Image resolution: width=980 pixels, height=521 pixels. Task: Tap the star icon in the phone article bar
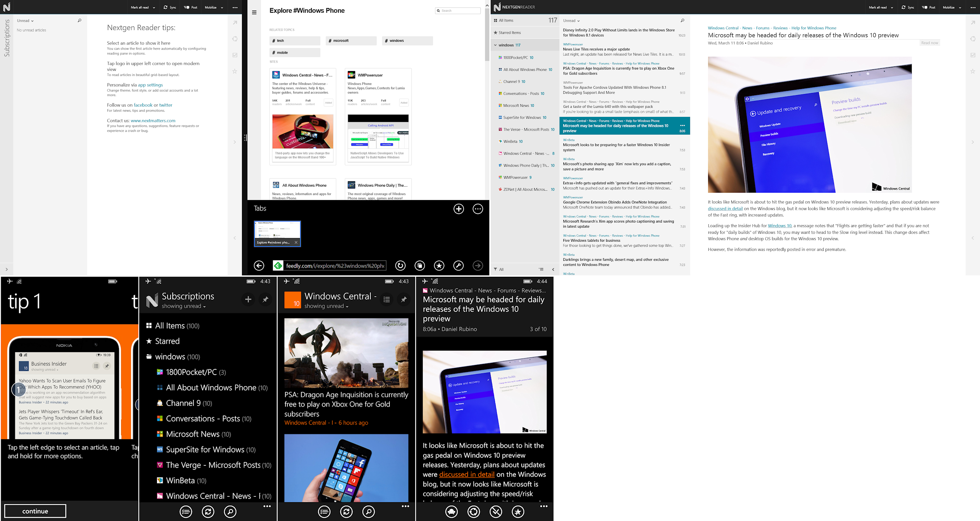[x=518, y=512]
